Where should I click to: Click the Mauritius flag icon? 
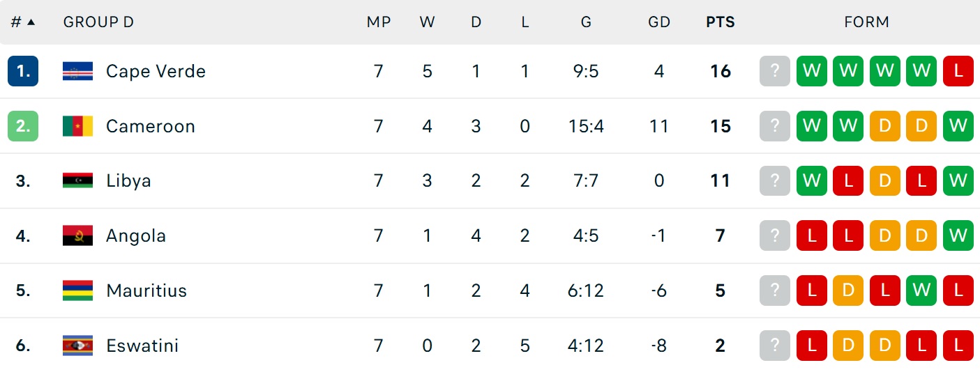77,290
